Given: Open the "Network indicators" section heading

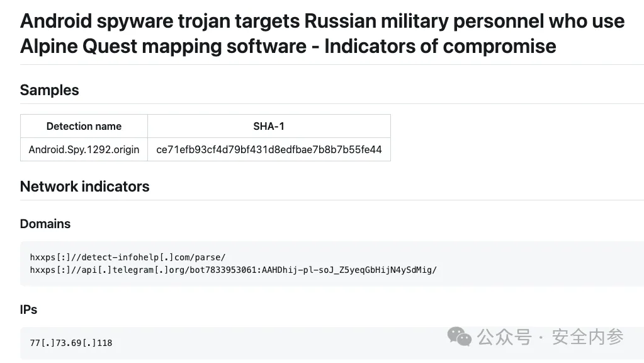Looking at the screenshot, I should 85,187.
